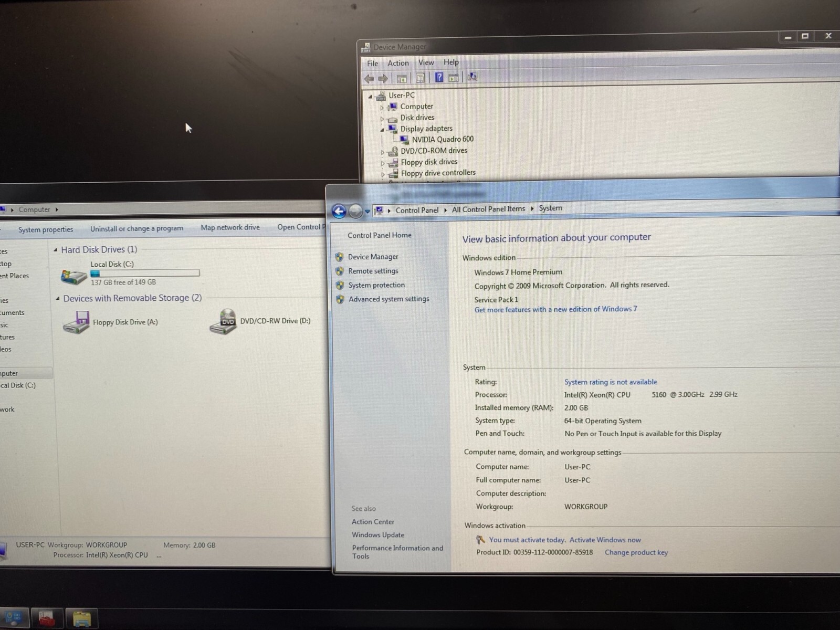Click blue Back button in System window

(339, 211)
